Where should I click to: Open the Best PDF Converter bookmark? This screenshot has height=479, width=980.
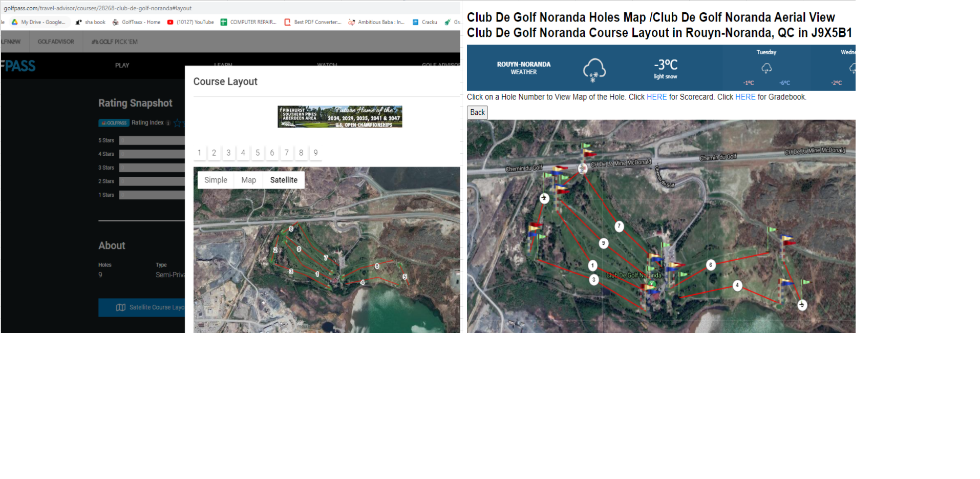tap(313, 22)
